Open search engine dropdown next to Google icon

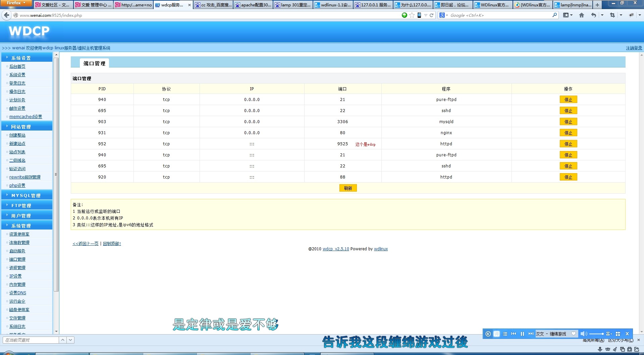[x=447, y=15]
